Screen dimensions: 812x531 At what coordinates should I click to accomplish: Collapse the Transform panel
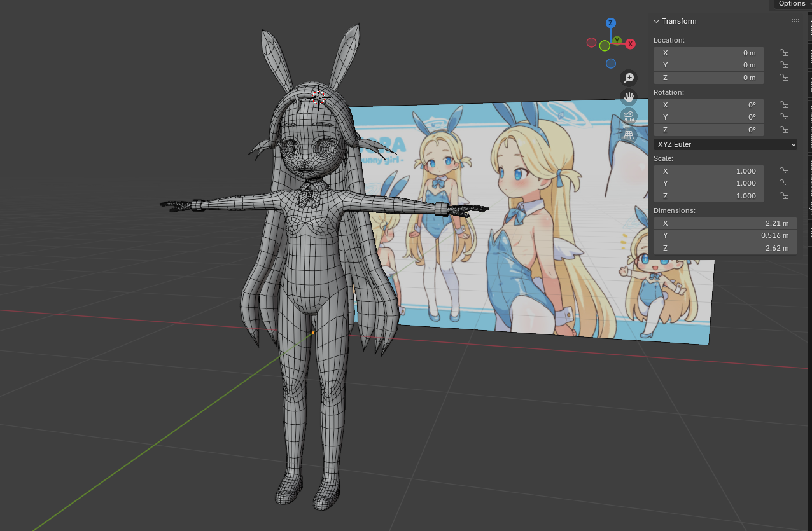coord(657,21)
